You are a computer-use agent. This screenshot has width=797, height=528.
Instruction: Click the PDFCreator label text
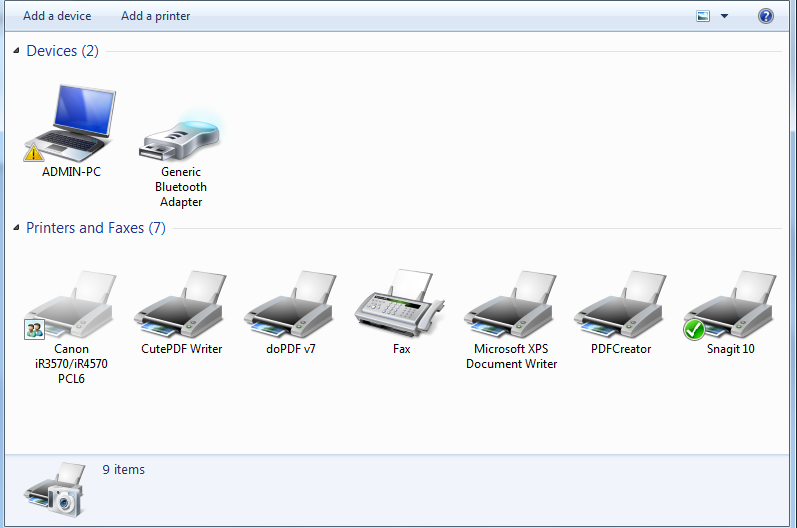point(621,349)
